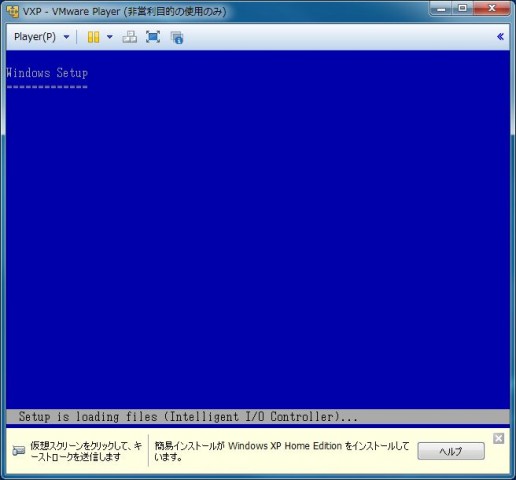The height and width of the screenshot is (480, 516).
Task: Click the ヘルプ help button
Action: tap(451, 451)
